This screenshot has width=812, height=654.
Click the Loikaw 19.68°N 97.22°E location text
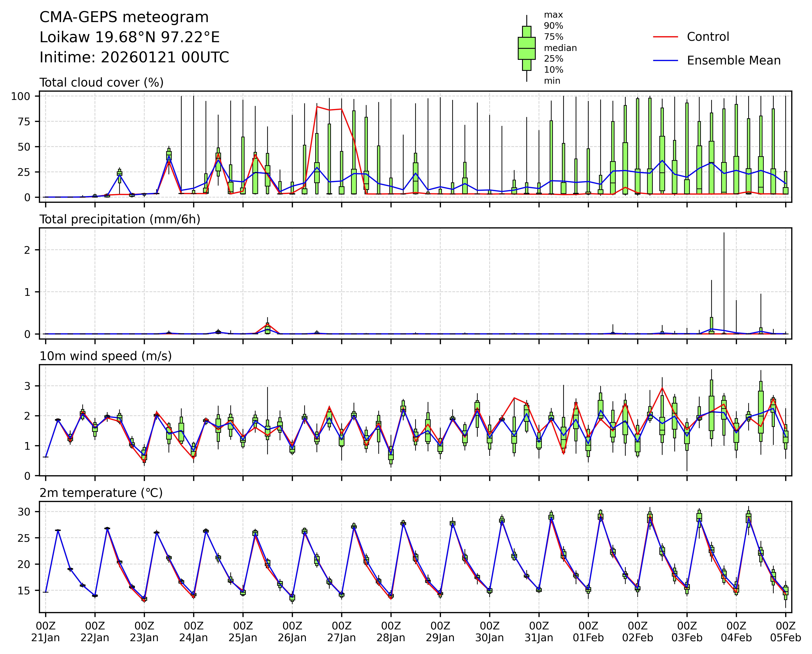coord(130,37)
